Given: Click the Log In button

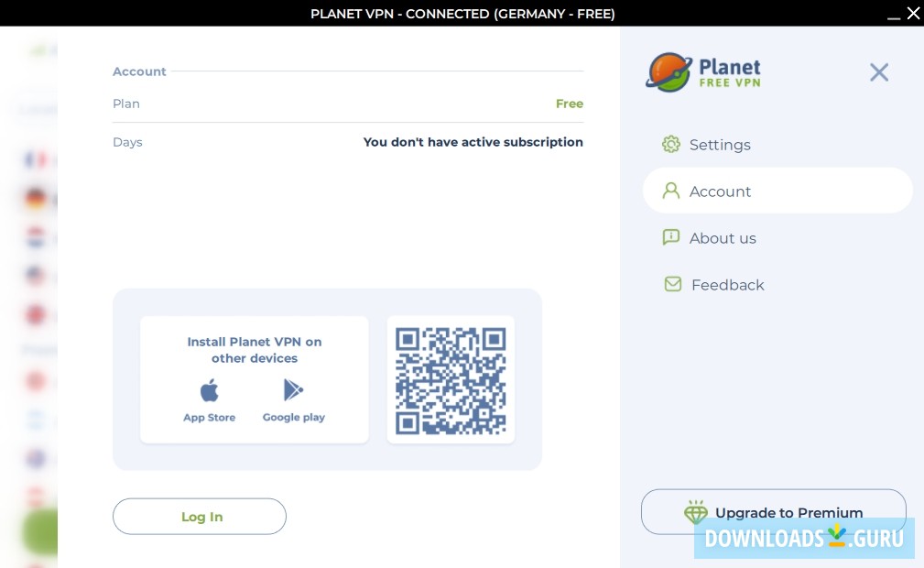Looking at the screenshot, I should click(x=200, y=516).
